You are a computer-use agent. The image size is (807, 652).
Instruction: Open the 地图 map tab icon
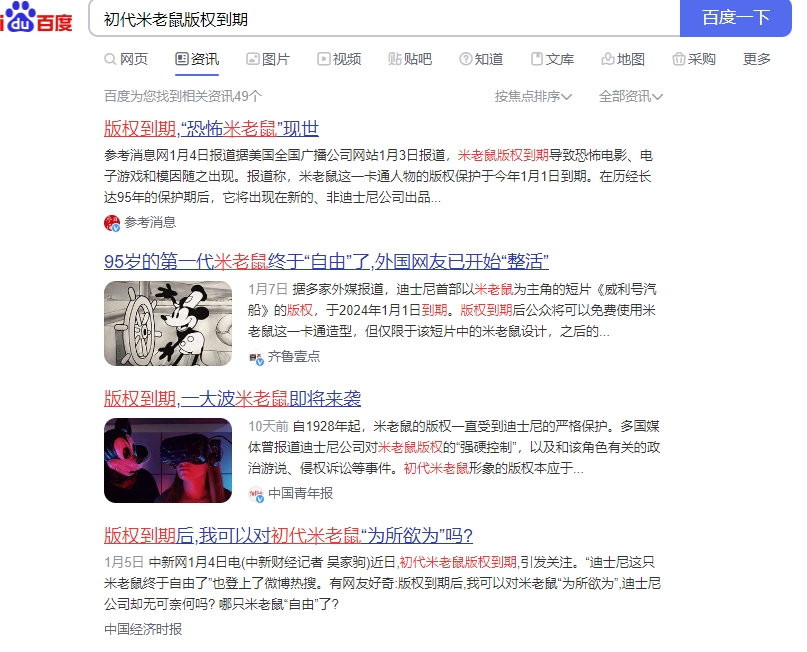tap(608, 59)
